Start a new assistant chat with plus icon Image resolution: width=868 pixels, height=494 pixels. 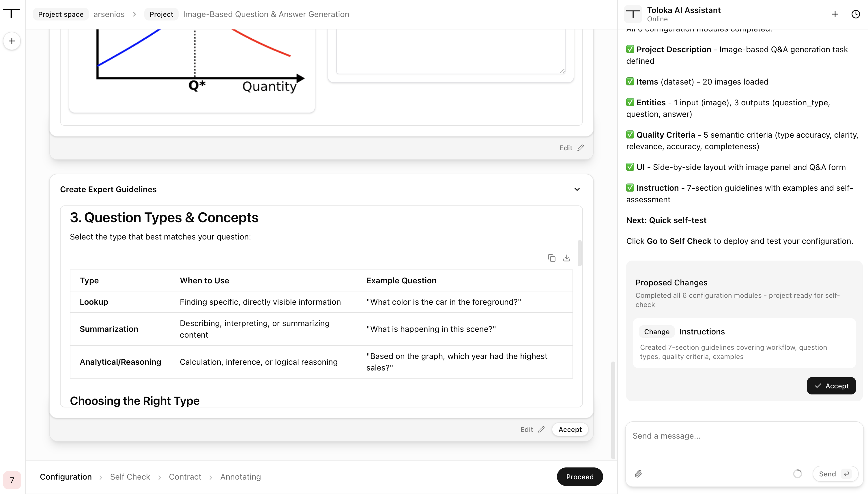[x=835, y=14]
